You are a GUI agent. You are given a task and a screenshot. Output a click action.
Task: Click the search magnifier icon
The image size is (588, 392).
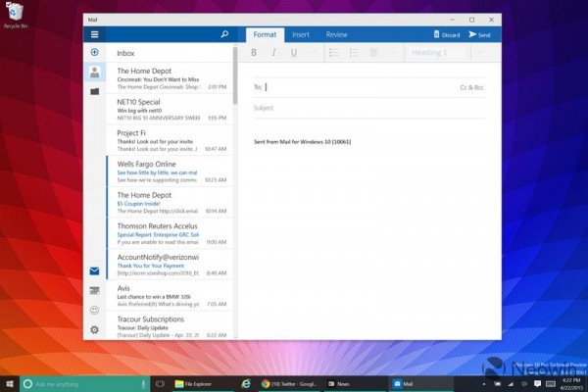click(224, 34)
